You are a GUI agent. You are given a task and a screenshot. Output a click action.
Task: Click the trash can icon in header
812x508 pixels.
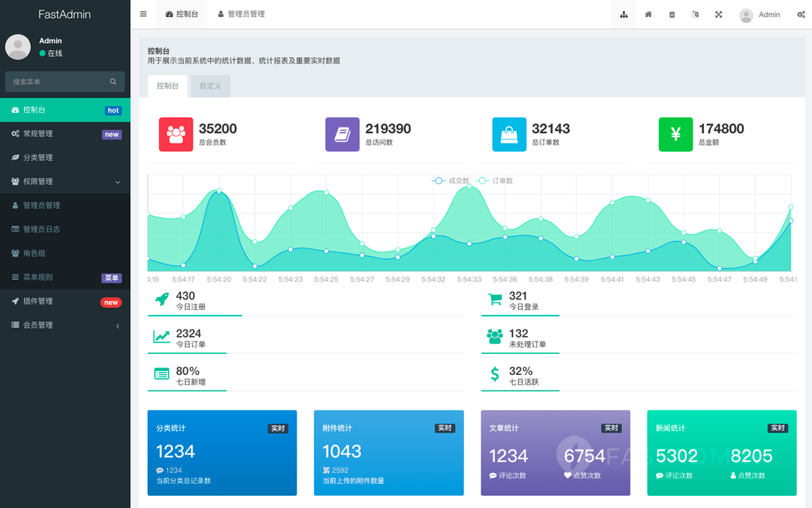pyautogui.click(x=672, y=15)
